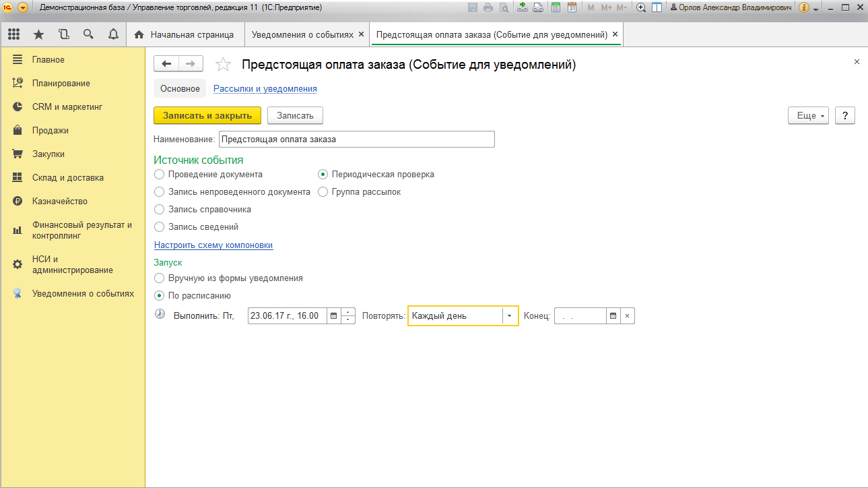This screenshot has width=868, height=488.
Task: Open Настроить схему компоновки link
Action: click(x=213, y=245)
